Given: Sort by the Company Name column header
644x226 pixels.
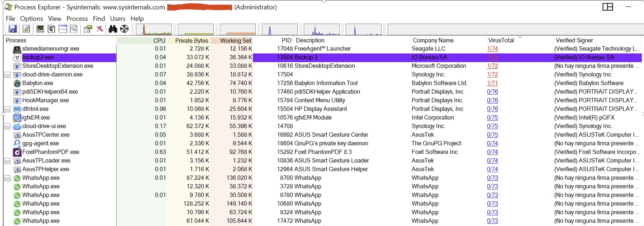Looking at the screenshot, I should point(448,40).
